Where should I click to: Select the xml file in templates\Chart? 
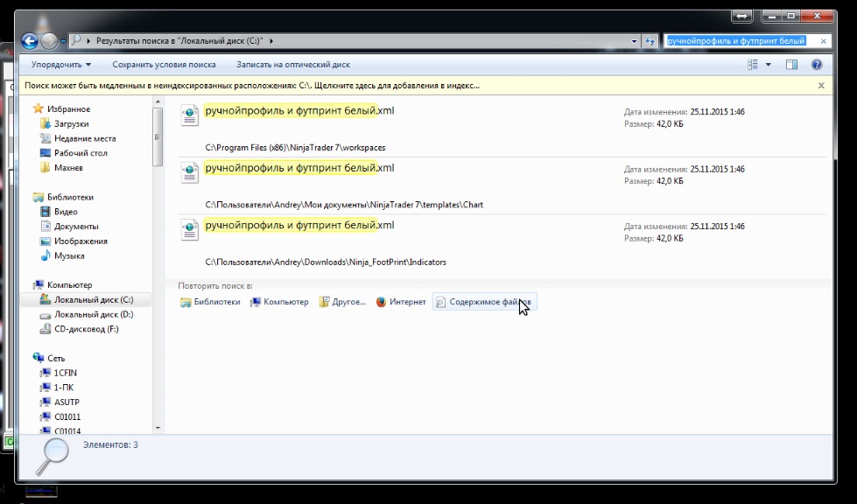coord(502,185)
